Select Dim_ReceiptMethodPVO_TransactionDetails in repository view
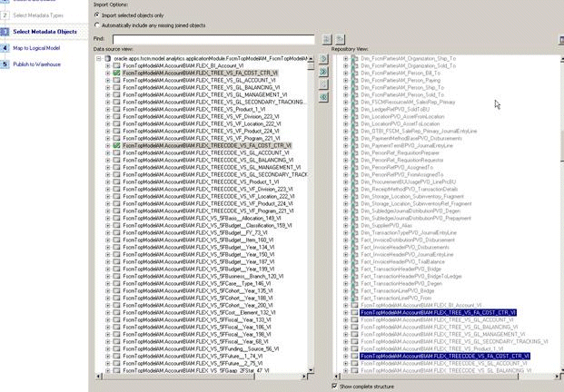The width and height of the screenshot is (564, 392). [x=410, y=189]
